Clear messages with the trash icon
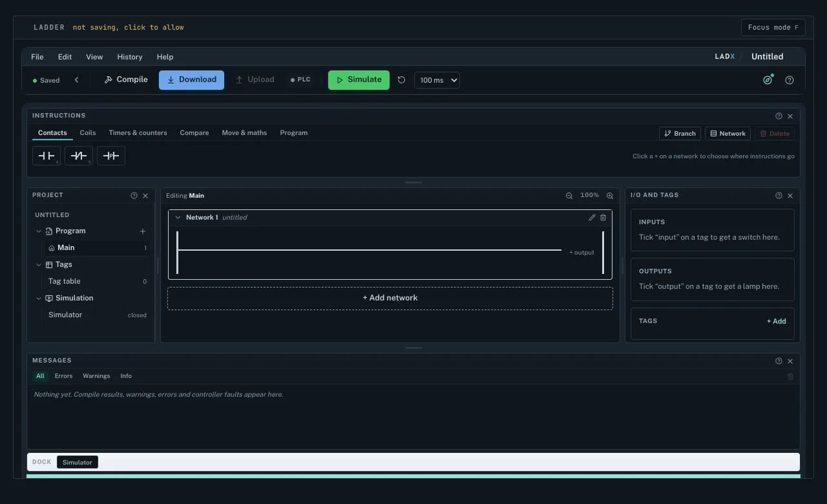The height and width of the screenshot is (504, 827). pos(790,376)
